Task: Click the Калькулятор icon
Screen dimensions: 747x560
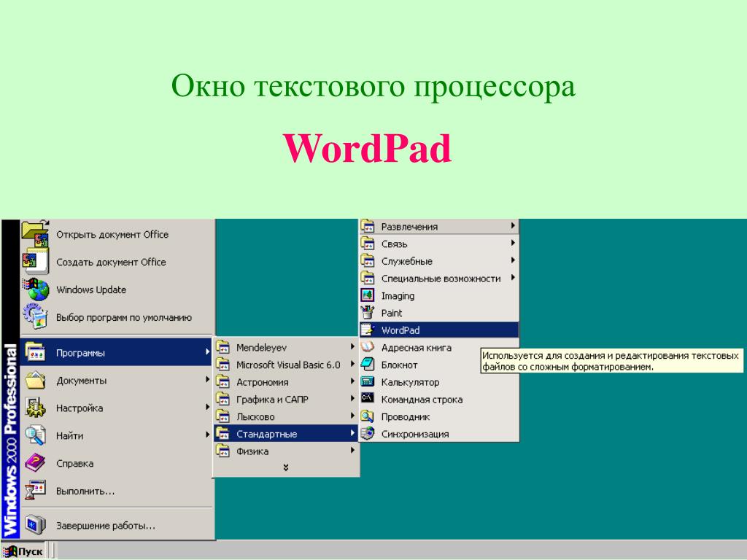Action: pyautogui.click(x=368, y=381)
